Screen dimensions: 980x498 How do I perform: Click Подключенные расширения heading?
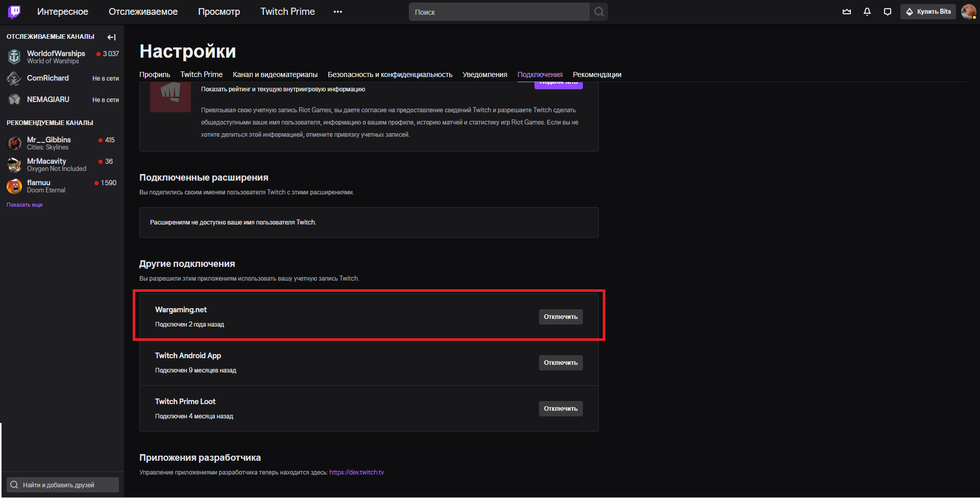point(204,178)
